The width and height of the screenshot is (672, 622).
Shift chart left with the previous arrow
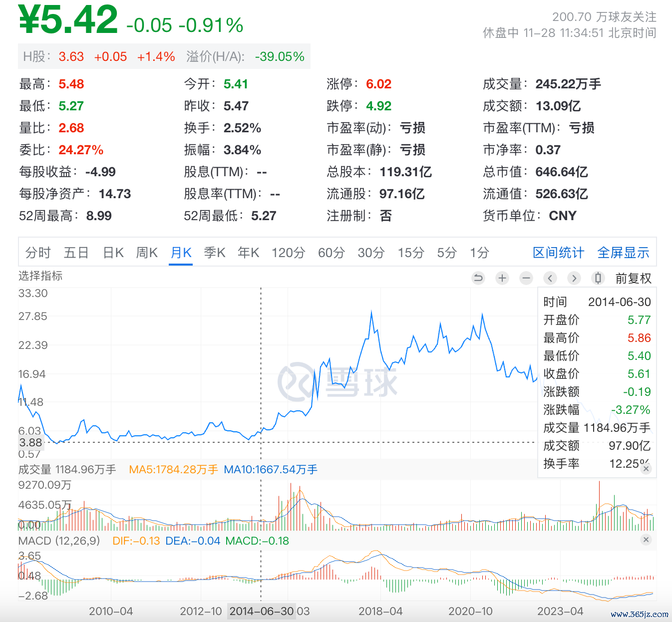pos(550,278)
